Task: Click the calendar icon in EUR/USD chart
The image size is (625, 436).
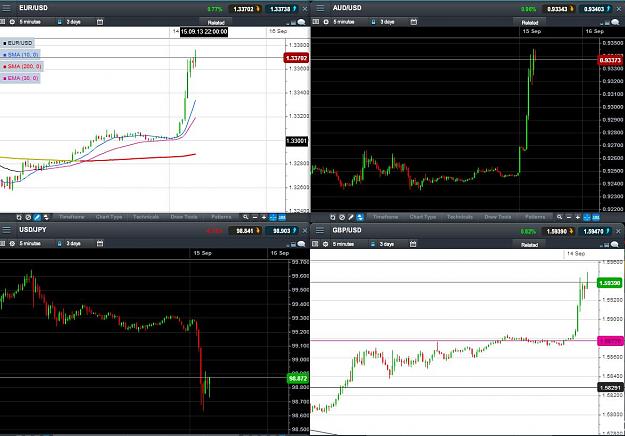Action: pos(100,22)
